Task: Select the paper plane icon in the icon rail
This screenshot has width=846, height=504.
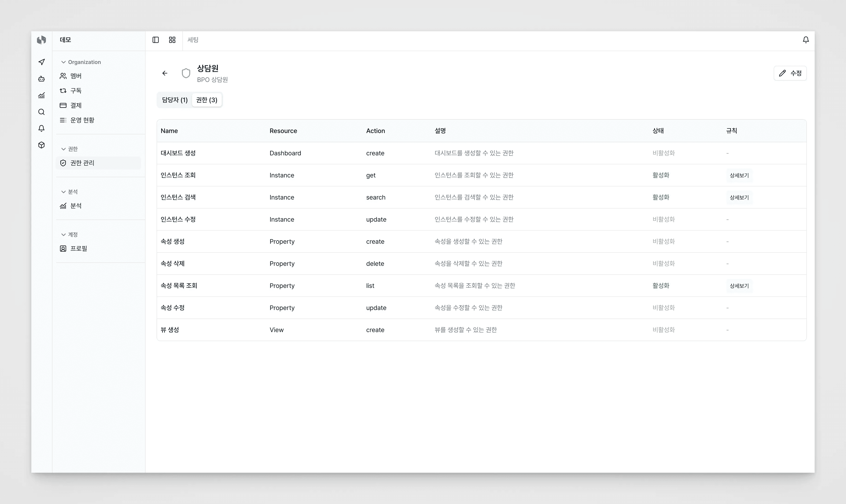Action: [41, 62]
